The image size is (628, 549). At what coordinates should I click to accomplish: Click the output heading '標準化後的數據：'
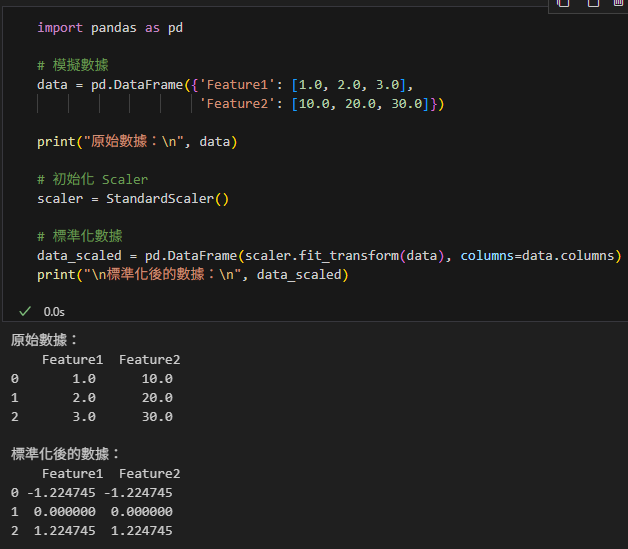(65, 454)
